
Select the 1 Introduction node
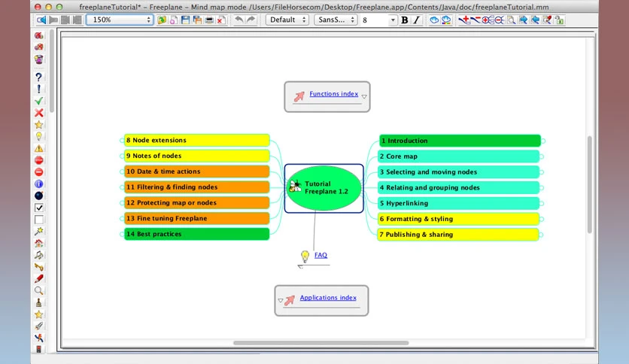coord(460,141)
